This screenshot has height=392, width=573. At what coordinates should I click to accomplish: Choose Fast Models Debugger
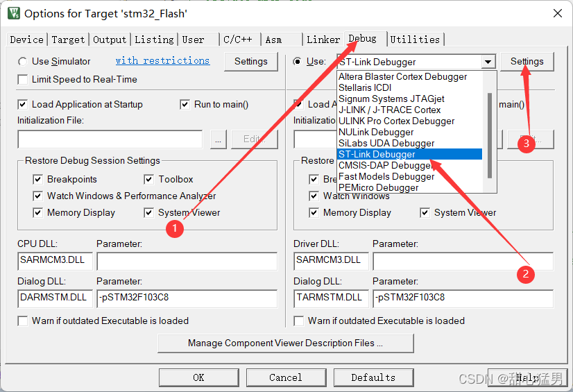[409, 176]
